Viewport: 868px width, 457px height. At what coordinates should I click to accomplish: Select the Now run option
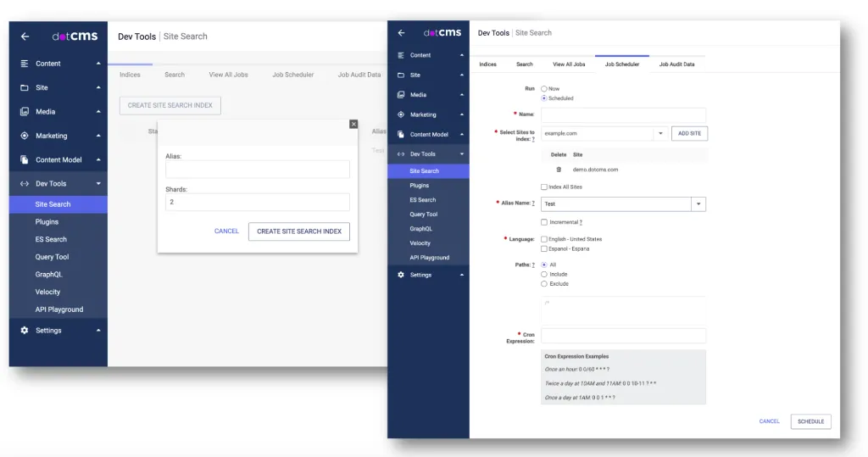(544, 88)
